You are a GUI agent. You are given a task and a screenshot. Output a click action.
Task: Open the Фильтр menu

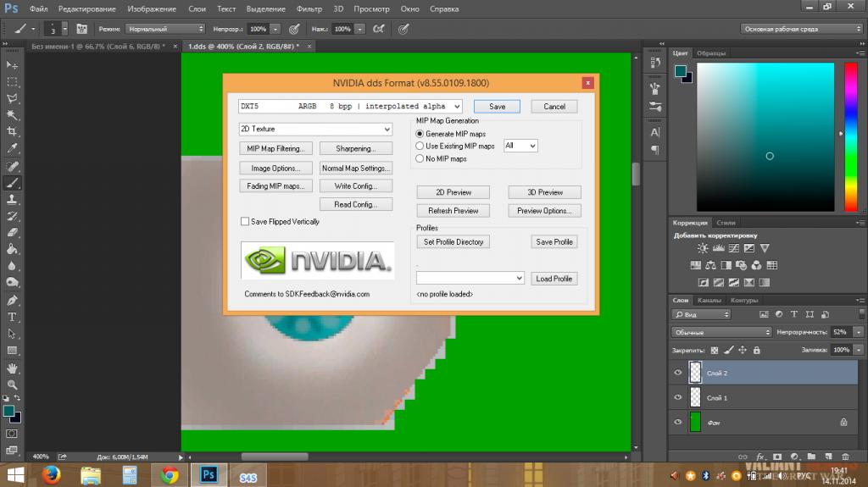(x=309, y=8)
